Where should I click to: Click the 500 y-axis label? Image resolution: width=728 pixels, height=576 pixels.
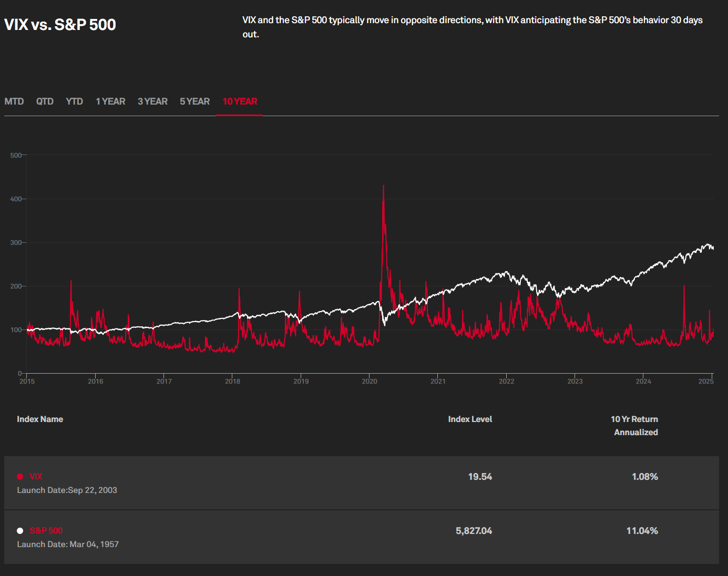point(16,155)
